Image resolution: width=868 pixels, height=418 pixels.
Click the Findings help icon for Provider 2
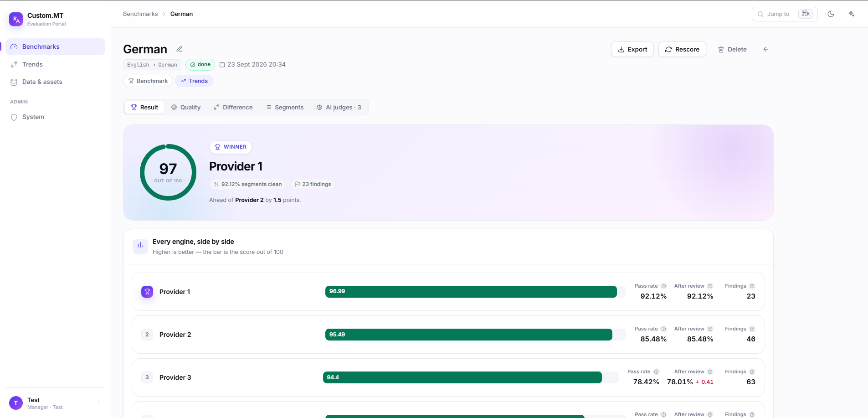coord(752,329)
